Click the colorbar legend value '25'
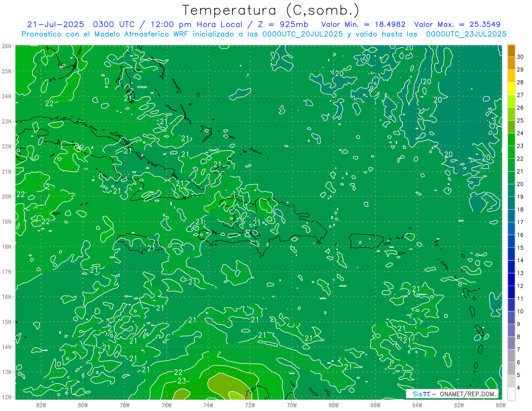This screenshot has width=532, height=411. pos(520,121)
